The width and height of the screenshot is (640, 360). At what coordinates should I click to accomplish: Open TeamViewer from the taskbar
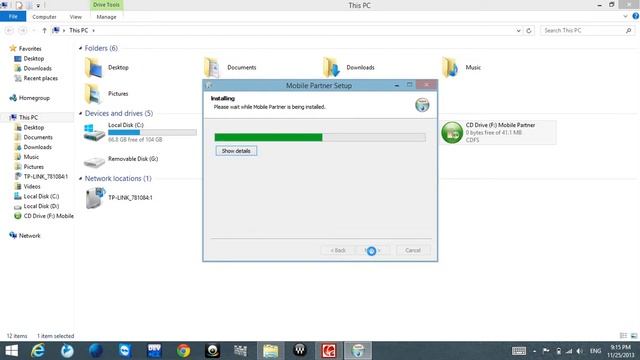tap(125, 351)
